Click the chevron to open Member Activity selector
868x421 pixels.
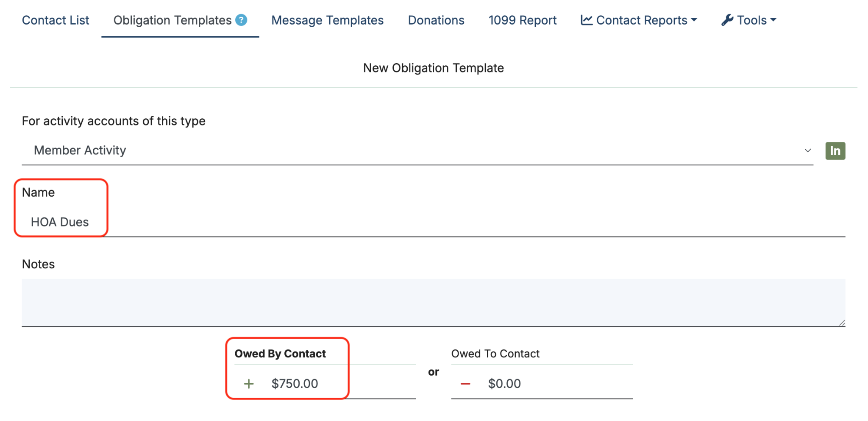click(808, 151)
